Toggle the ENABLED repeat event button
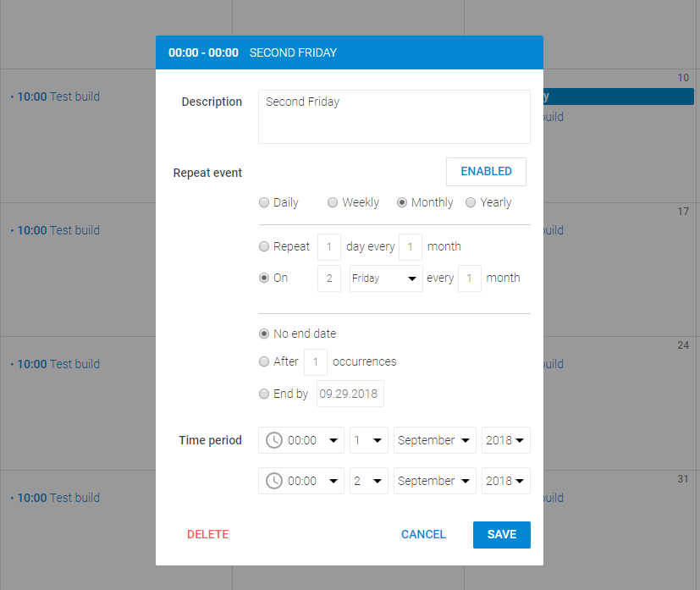 [x=486, y=172]
